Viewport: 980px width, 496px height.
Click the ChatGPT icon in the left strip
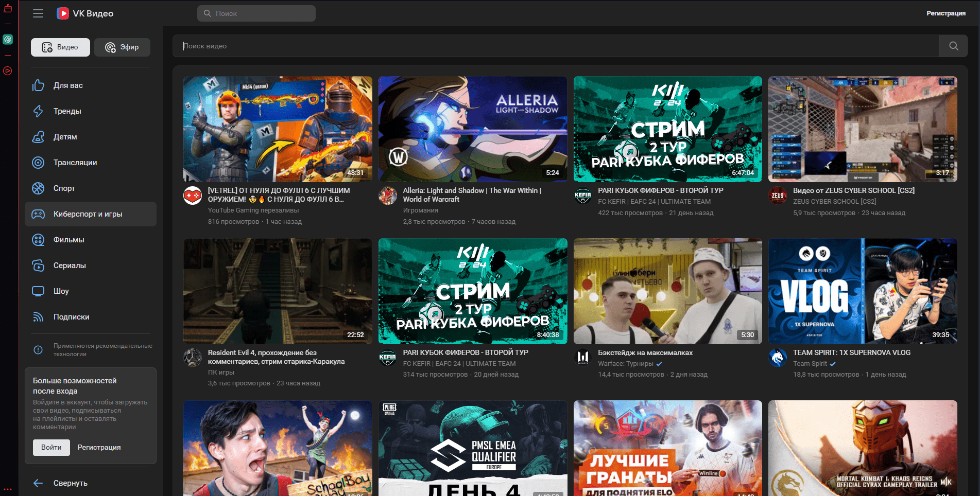tap(7, 39)
